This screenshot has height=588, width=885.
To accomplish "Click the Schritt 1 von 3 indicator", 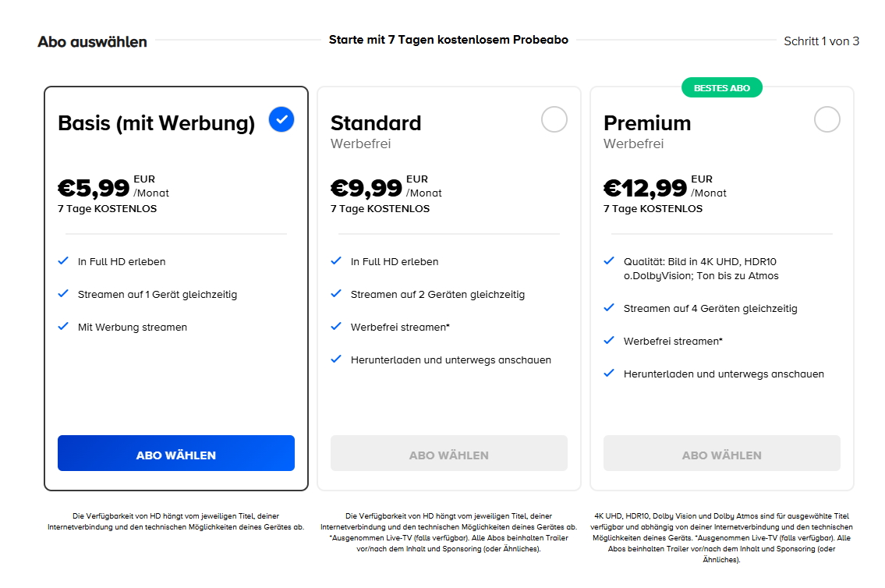I will click(x=821, y=41).
